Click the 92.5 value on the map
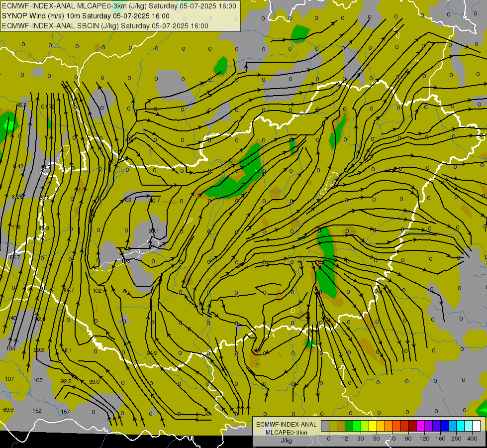This screenshot has height=448, width=487. (66, 381)
